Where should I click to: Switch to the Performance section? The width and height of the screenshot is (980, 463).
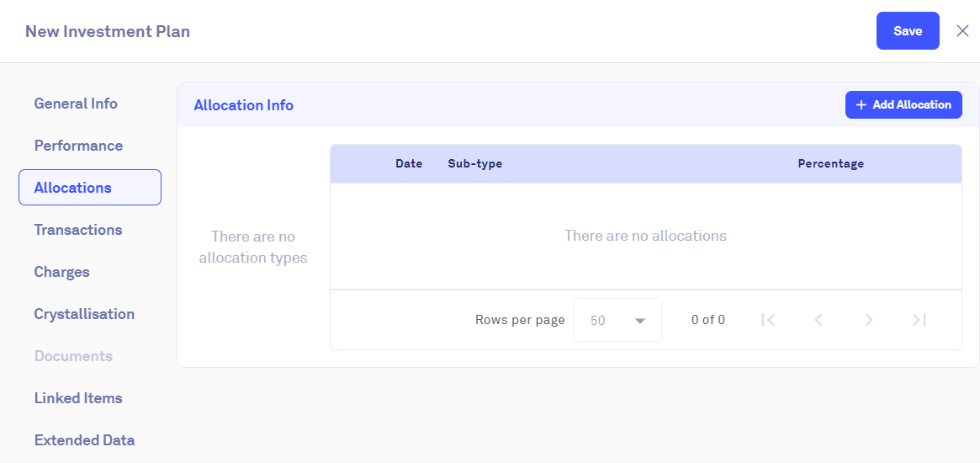78,146
